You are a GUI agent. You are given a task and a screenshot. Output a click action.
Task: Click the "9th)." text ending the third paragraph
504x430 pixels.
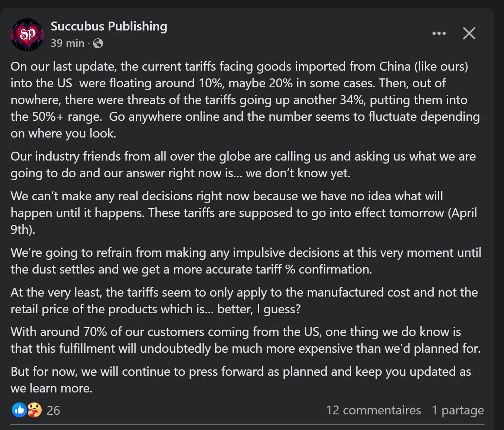pyautogui.click(x=23, y=230)
